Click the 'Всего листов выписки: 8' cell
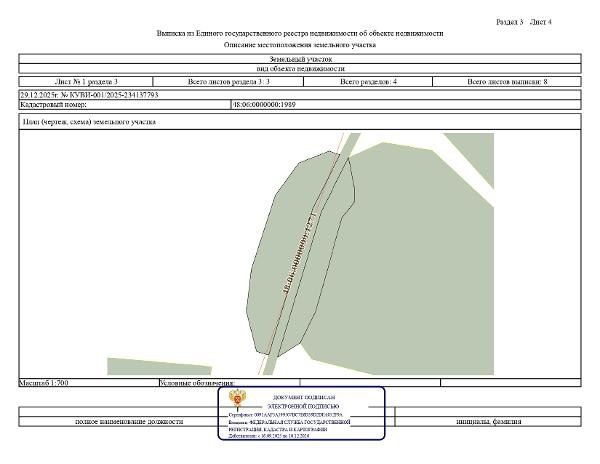This screenshot has height=464, width=600. 507,81
